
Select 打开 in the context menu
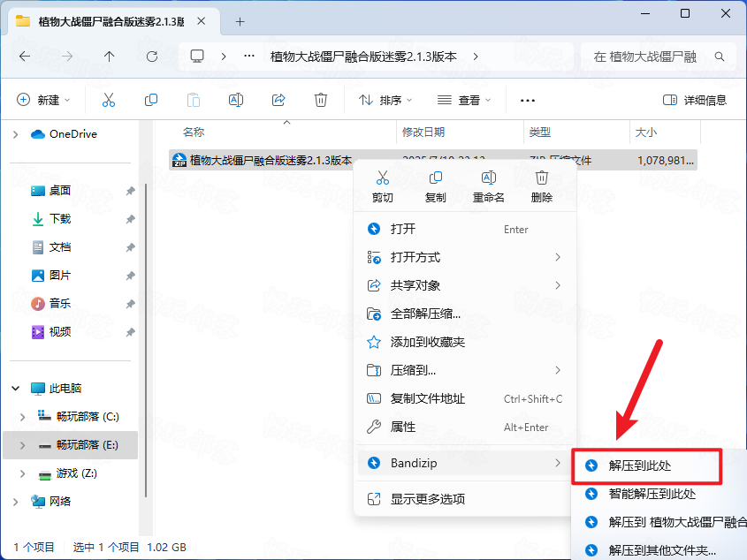(465, 229)
